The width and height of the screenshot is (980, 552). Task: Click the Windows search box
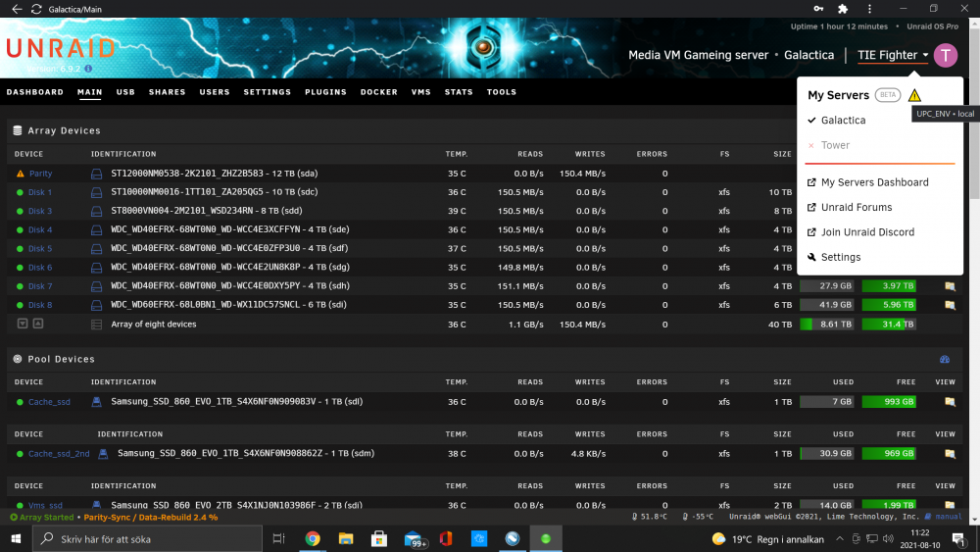[148, 539]
